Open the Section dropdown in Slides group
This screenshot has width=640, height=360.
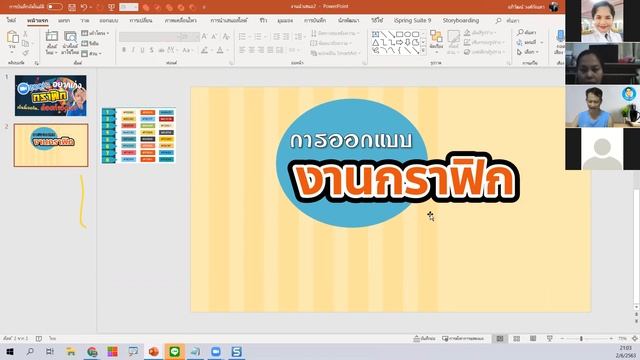pos(91,53)
